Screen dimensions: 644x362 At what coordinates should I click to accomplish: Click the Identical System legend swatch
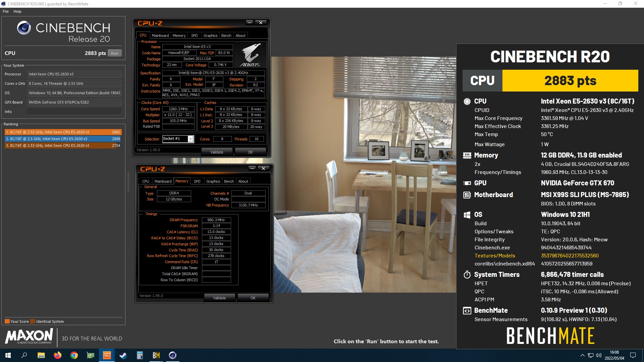coord(33,321)
